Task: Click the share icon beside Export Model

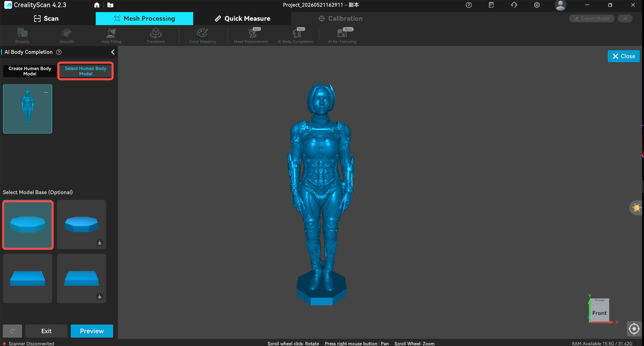Action: (625, 18)
